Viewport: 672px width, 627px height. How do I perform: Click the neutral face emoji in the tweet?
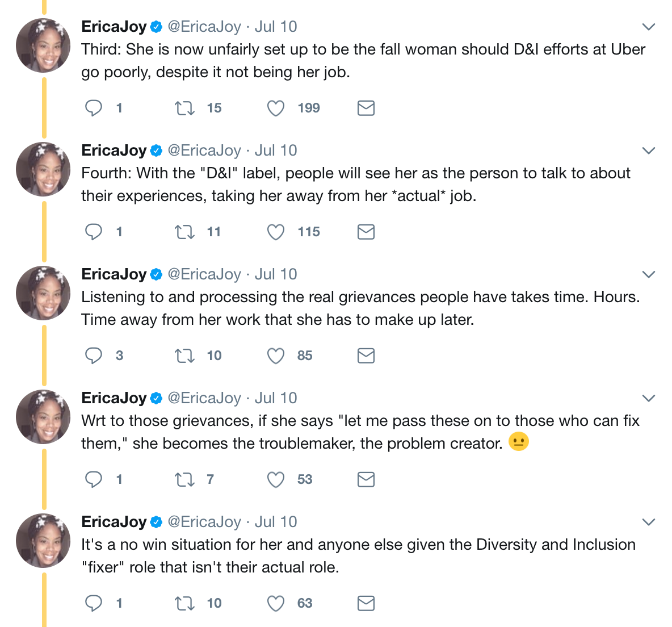pos(519,442)
